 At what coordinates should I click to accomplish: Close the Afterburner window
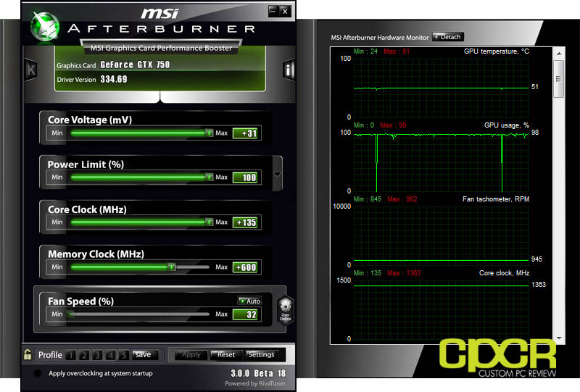click(285, 11)
